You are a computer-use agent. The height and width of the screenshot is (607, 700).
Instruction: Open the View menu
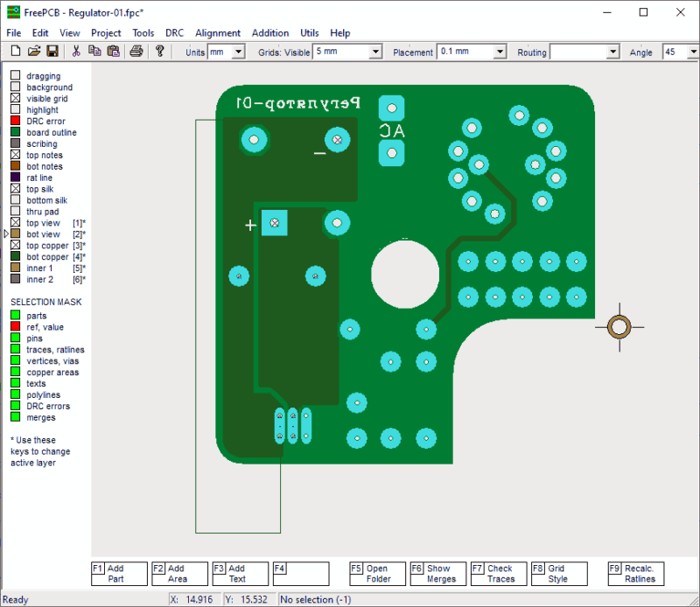pos(70,33)
